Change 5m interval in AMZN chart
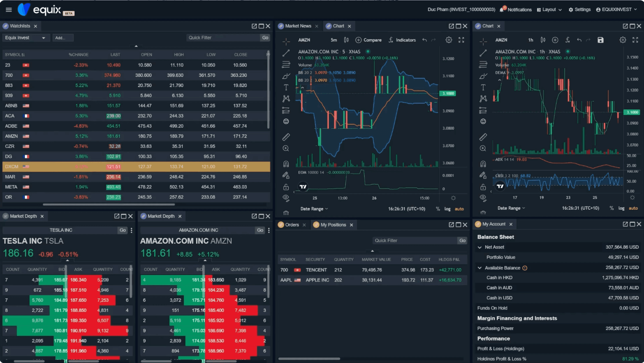This screenshot has width=644, height=363. point(334,40)
